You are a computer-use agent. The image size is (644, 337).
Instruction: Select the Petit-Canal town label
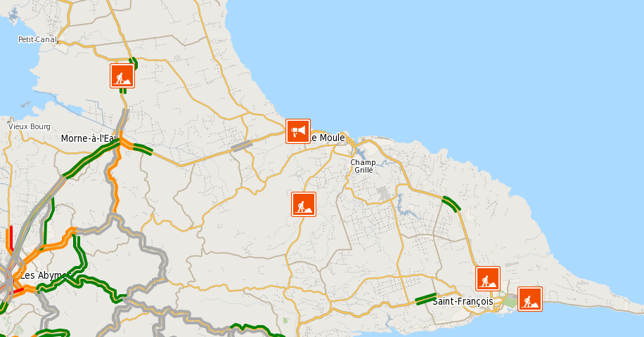tap(38, 40)
